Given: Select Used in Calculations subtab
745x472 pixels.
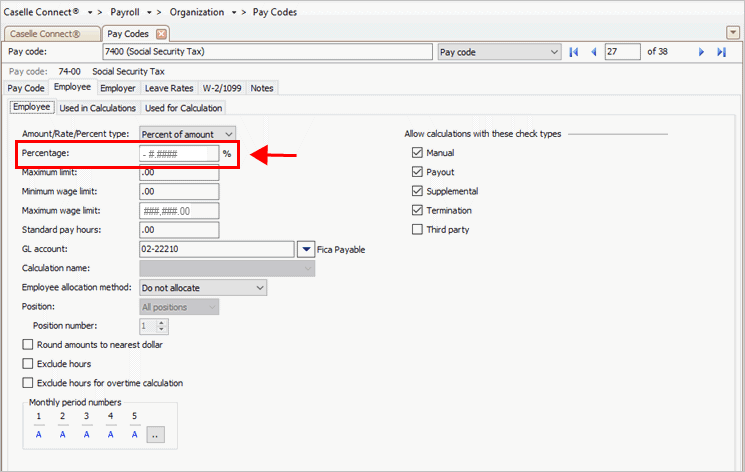Looking at the screenshot, I should click(97, 108).
